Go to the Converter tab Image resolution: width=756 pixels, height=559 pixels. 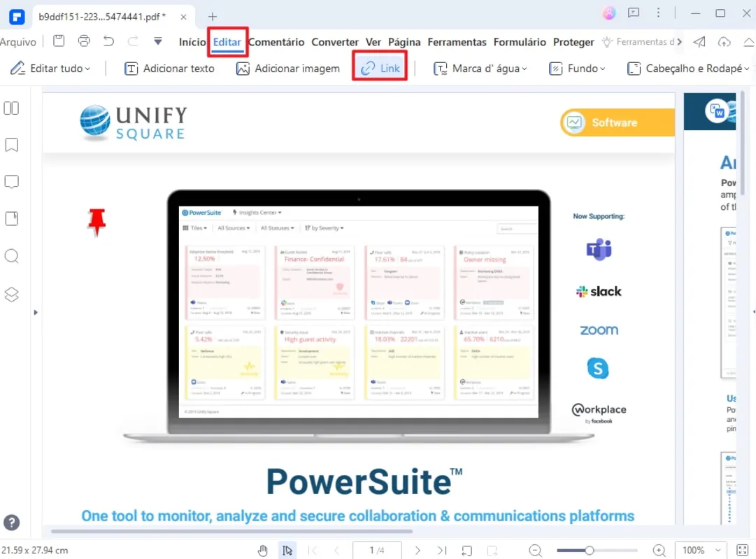coord(334,42)
